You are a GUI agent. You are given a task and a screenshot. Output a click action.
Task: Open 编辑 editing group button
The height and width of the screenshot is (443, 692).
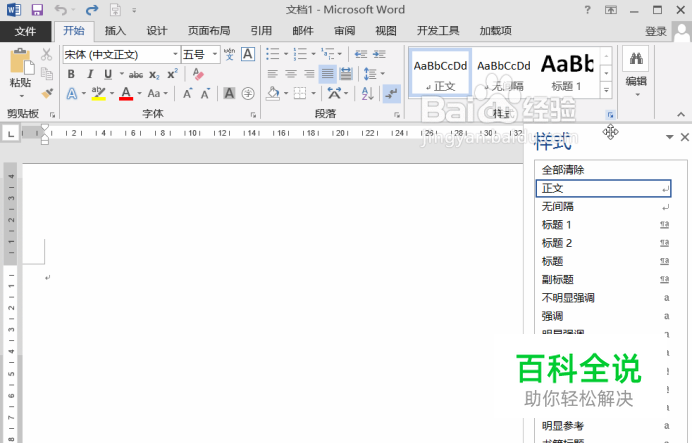[636, 73]
